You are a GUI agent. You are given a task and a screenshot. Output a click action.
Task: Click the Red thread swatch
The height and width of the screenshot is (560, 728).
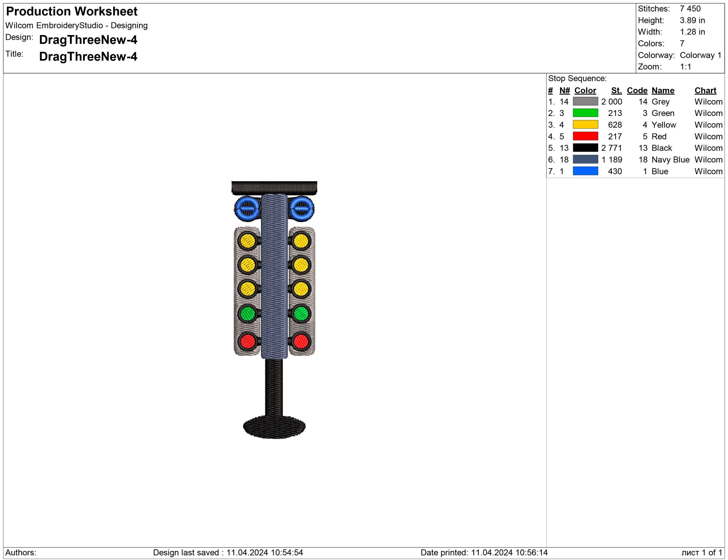(x=585, y=136)
